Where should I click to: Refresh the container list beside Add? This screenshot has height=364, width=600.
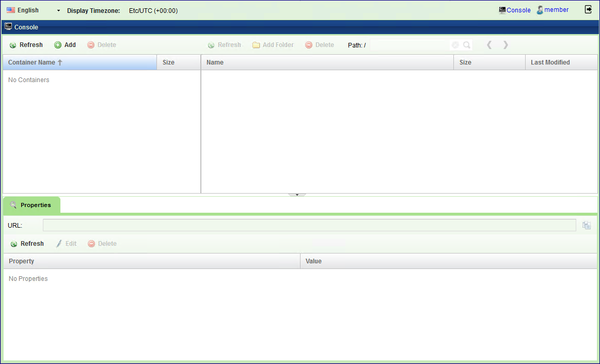[26, 45]
